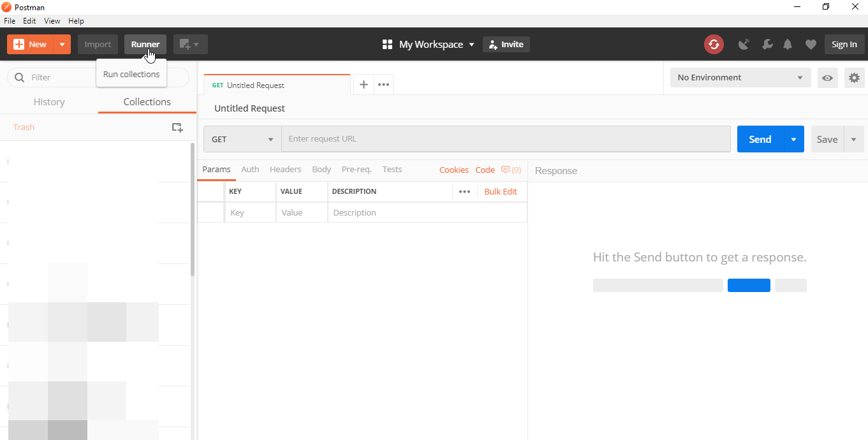
Task: Click the red sync status icon
Action: point(714,44)
